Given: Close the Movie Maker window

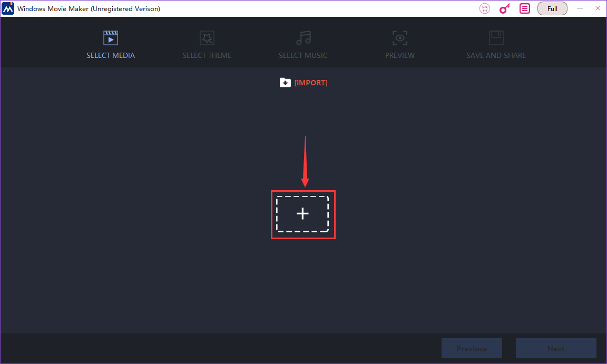Looking at the screenshot, I should pos(598,8).
